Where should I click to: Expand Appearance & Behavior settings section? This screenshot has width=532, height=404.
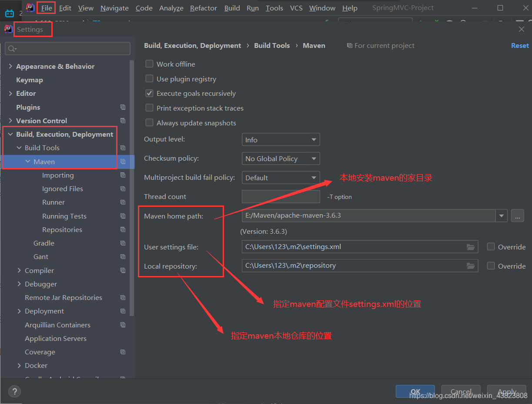click(10, 66)
